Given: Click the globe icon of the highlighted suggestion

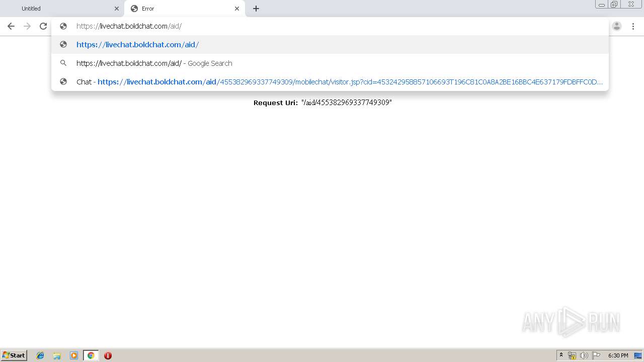Looking at the screenshot, I should point(63,45).
